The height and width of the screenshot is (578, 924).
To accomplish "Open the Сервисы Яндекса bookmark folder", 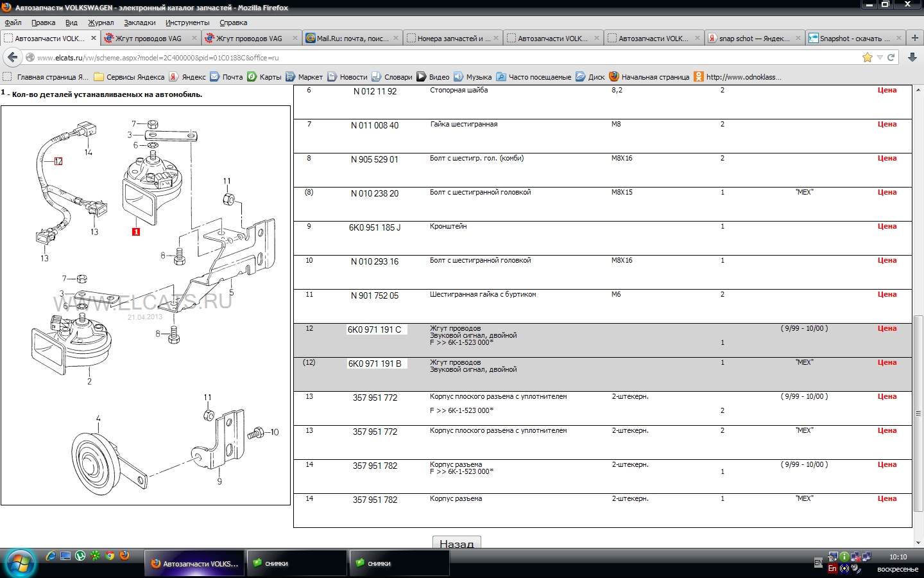I will pos(129,77).
